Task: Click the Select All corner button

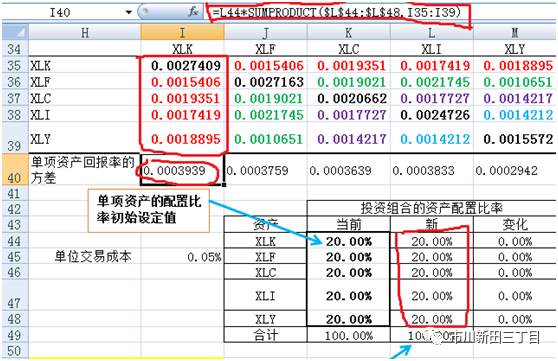Action: (x=15, y=32)
